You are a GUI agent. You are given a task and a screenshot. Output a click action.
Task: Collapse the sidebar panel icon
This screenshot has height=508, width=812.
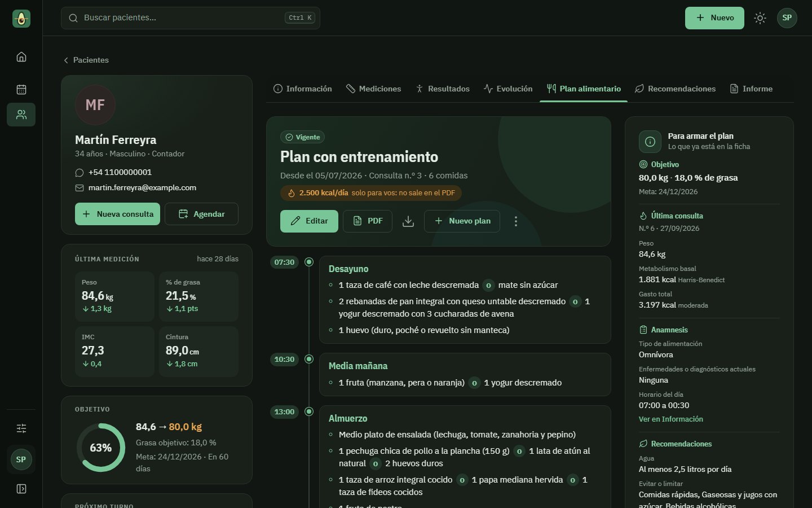coord(21,489)
